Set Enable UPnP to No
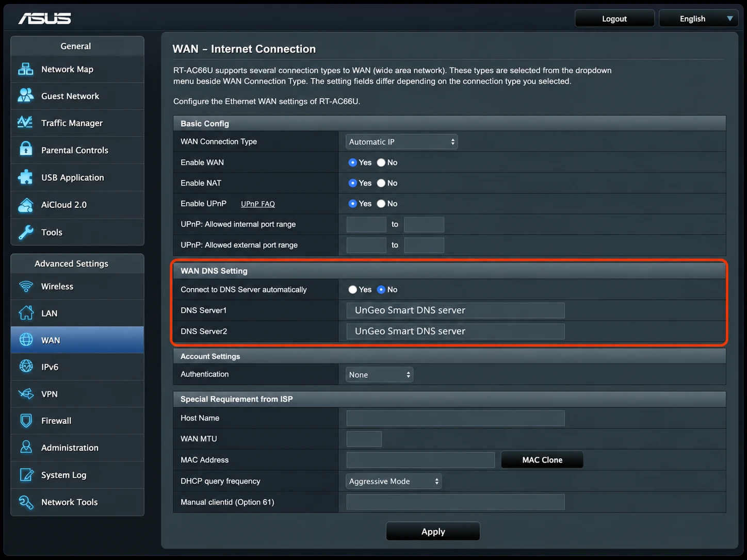The image size is (747, 560). (381, 204)
